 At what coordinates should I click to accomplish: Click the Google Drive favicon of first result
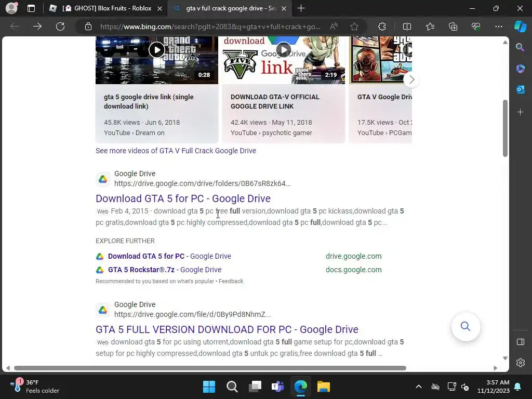(103, 179)
